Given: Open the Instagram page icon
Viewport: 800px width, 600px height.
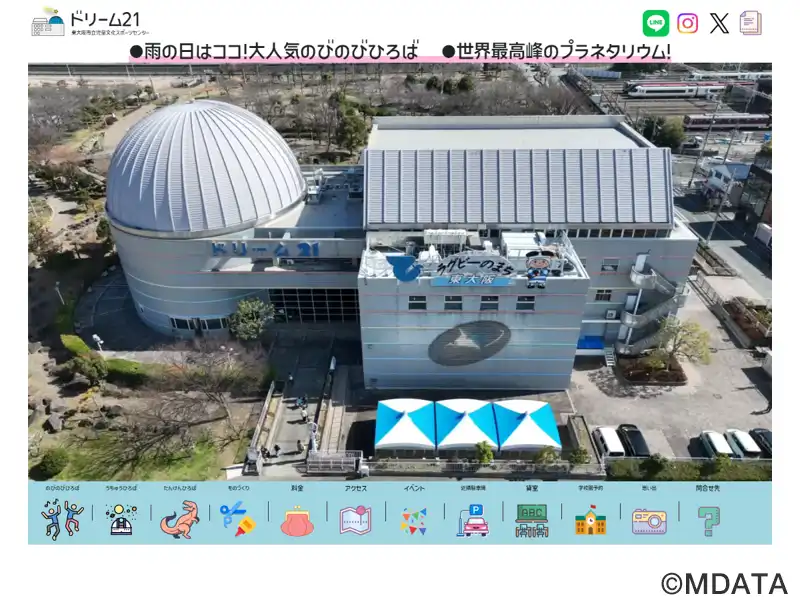Looking at the screenshot, I should (x=687, y=23).
